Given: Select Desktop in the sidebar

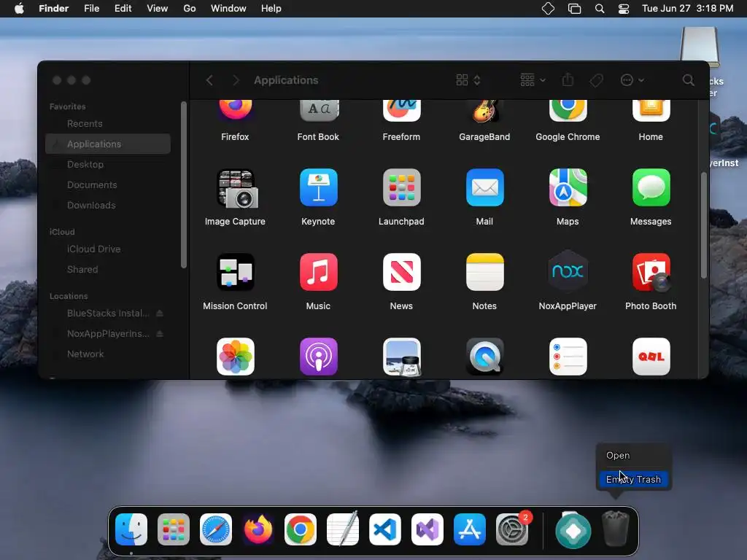Looking at the screenshot, I should point(108,164).
